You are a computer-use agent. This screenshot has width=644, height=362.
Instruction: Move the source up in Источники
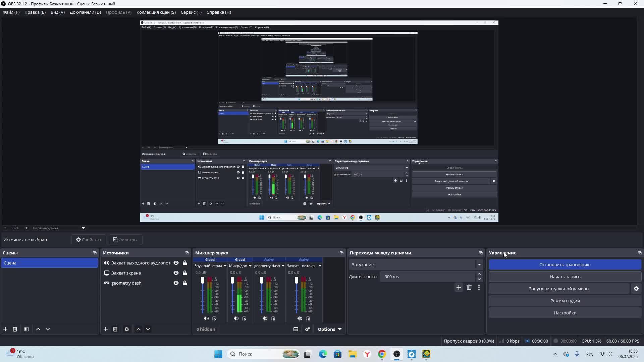tap(139, 329)
